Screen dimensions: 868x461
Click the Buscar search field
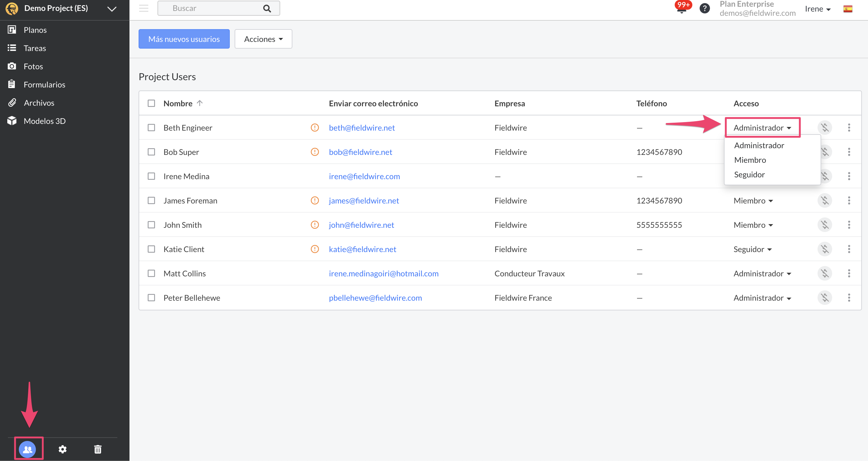pos(212,8)
